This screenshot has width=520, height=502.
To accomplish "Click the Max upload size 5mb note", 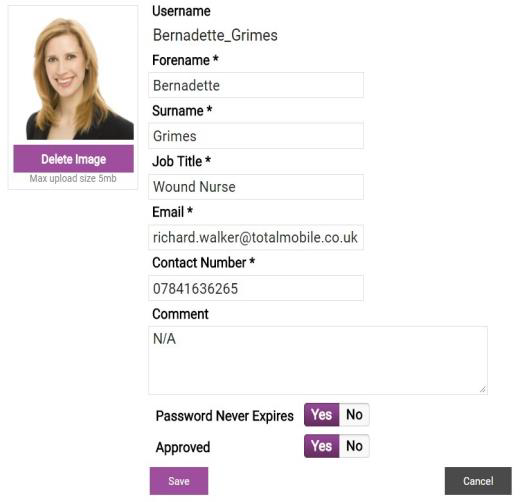I will click(x=73, y=178).
